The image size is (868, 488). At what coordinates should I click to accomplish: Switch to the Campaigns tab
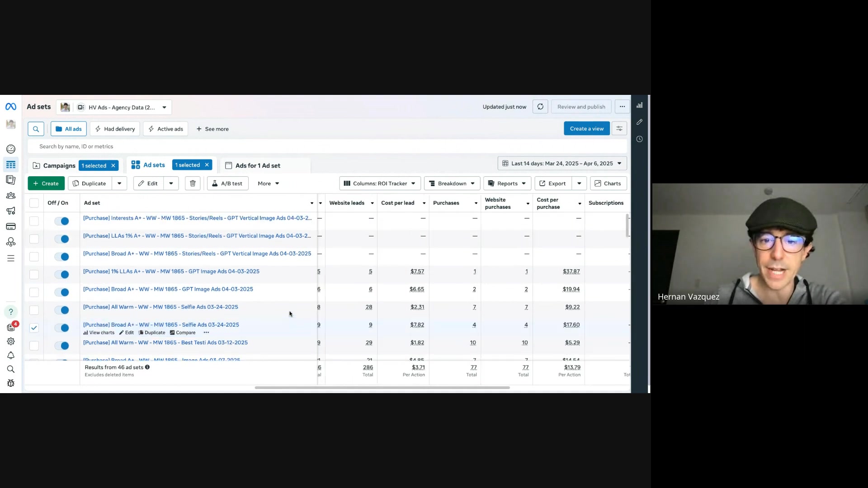tap(59, 166)
